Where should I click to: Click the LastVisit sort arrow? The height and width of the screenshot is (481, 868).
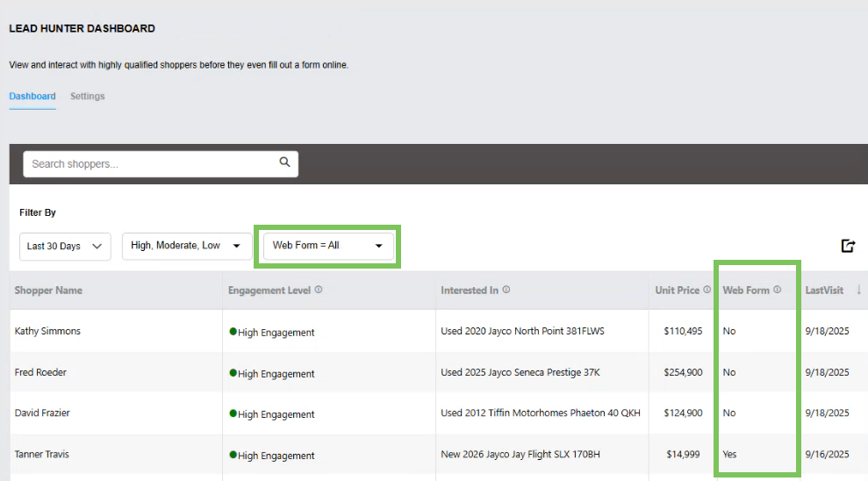point(858,290)
